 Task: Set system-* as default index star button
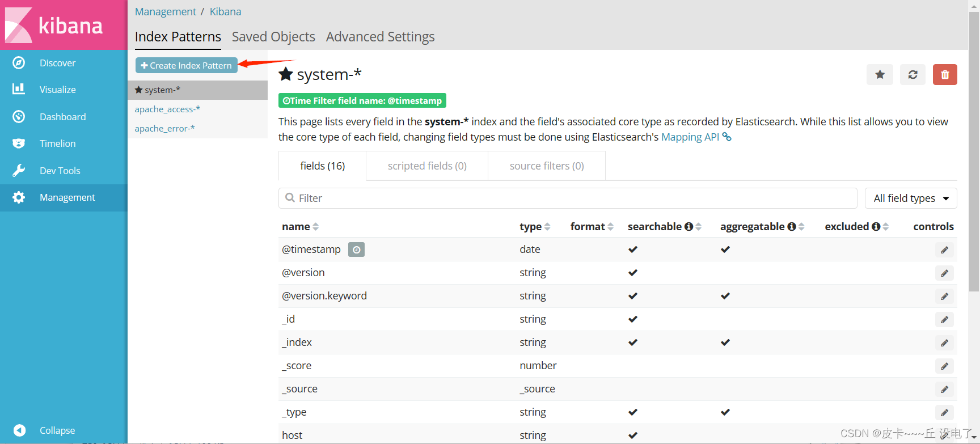[x=880, y=74]
